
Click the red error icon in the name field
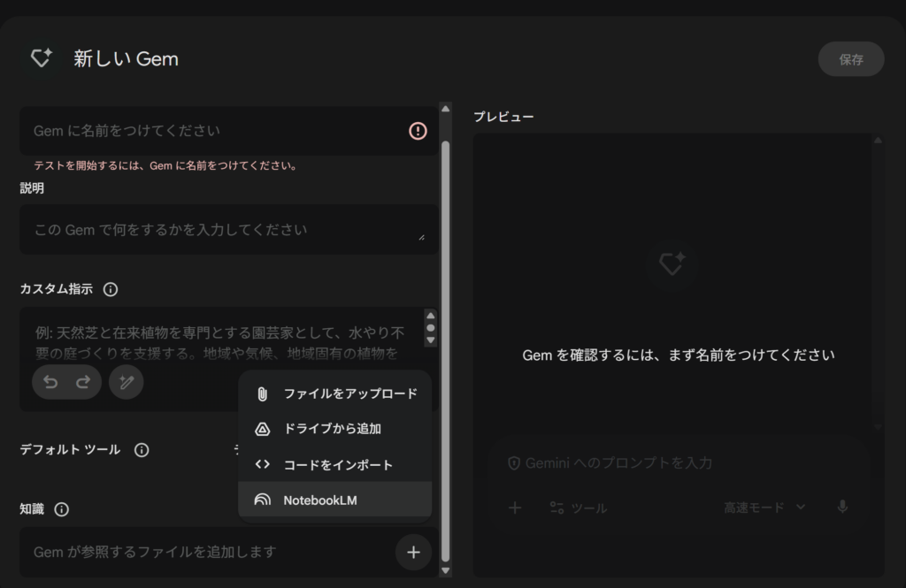coord(418,131)
